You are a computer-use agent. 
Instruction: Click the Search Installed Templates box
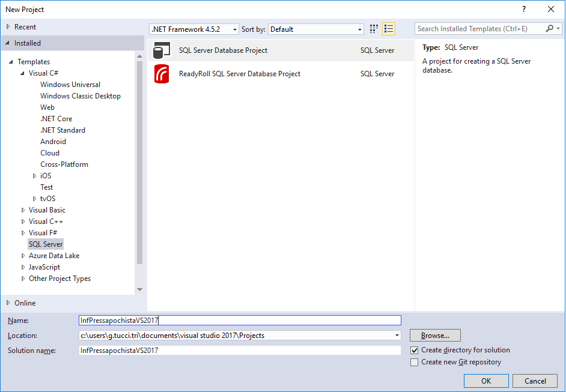[x=480, y=28]
